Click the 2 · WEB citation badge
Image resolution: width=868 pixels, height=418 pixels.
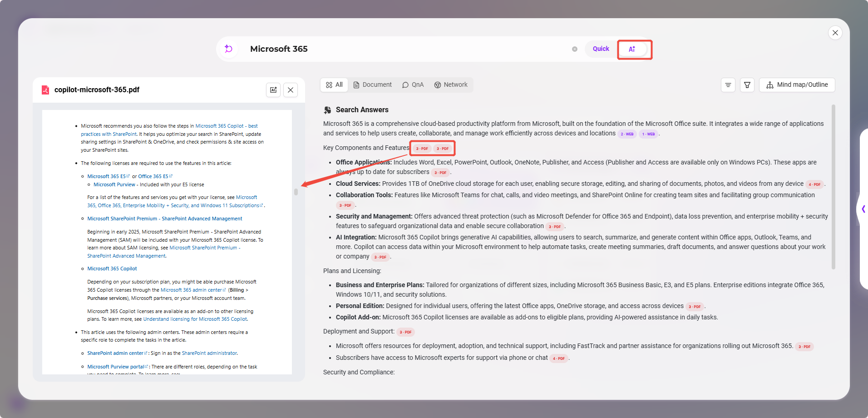(627, 134)
